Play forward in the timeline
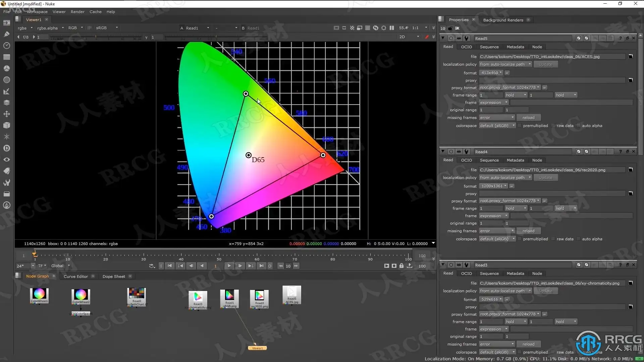Viewport: 644px width, 362px height. click(x=229, y=266)
